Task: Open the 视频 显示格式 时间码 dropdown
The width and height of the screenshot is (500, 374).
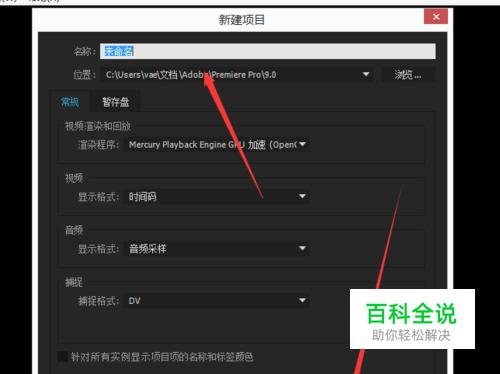Action: [x=217, y=197]
